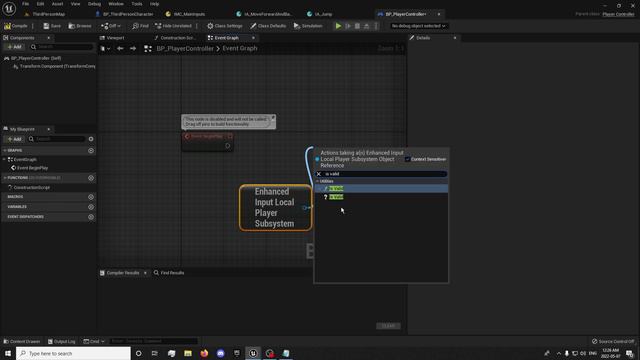This screenshot has height=360, width=640.
Task: Collapse the FUNCTIONS section
Action: pos(5,178)
